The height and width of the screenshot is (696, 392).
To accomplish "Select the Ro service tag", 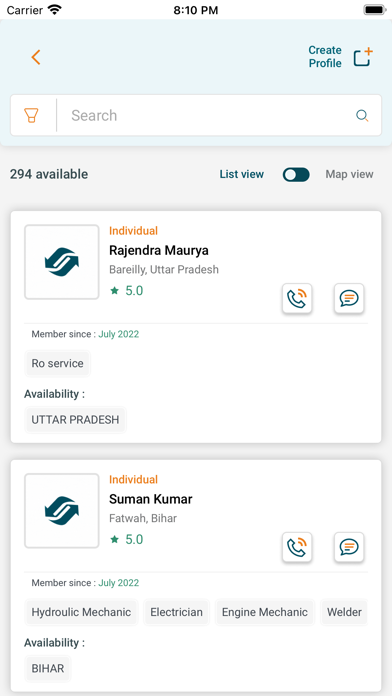I will (57, 364).
